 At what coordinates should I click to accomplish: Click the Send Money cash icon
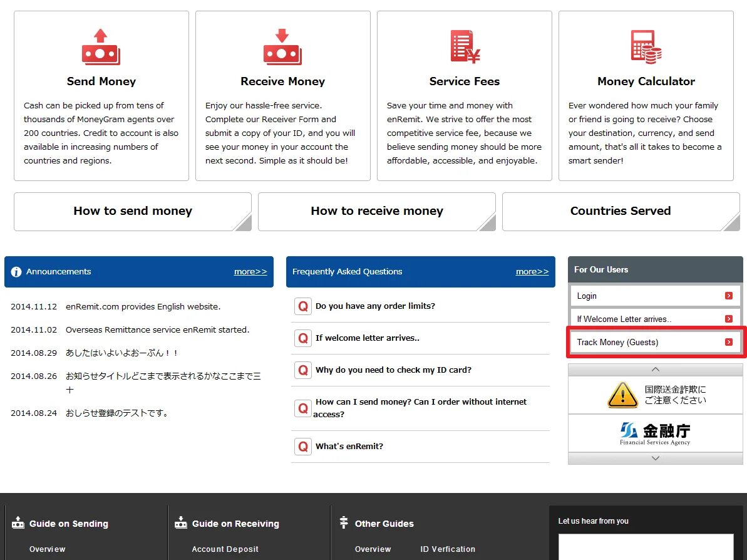[x=101, y=47]
